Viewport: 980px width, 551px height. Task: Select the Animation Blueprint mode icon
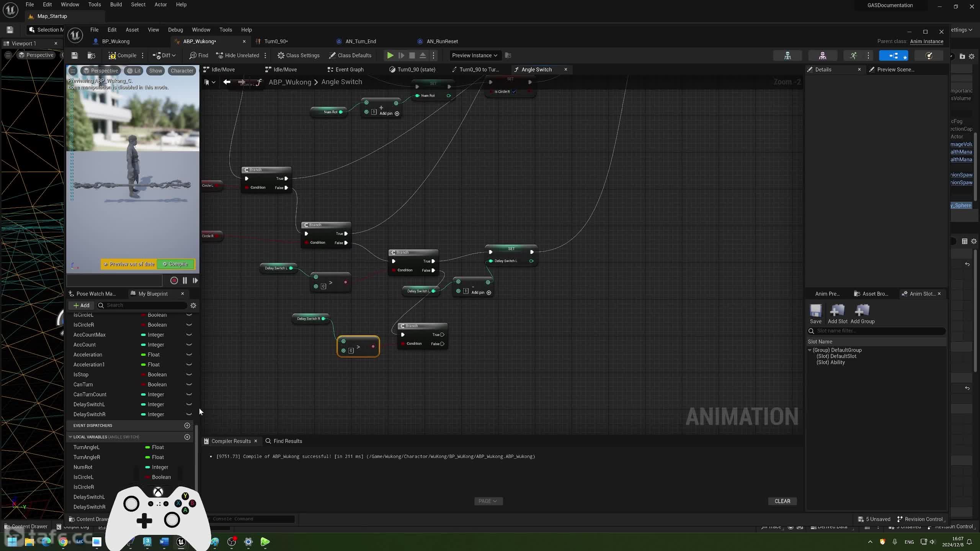(x=893, y=56)
